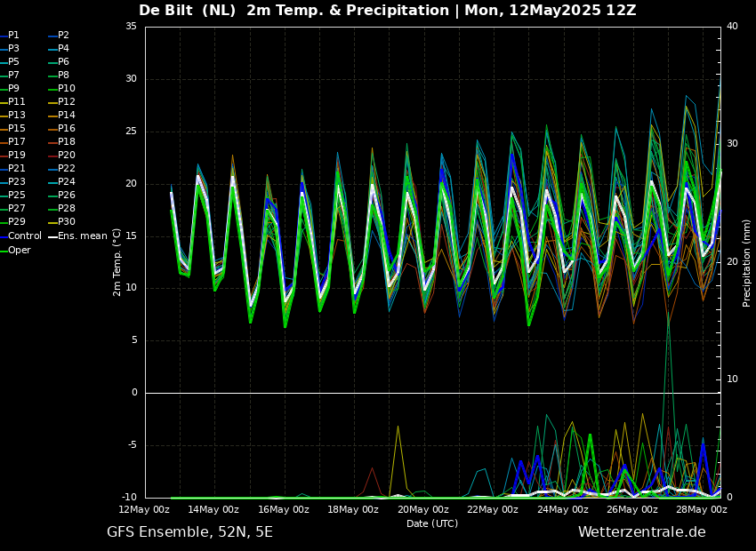Select the P2 legend entry
756x551 pixels.
[x=59, y=36]
